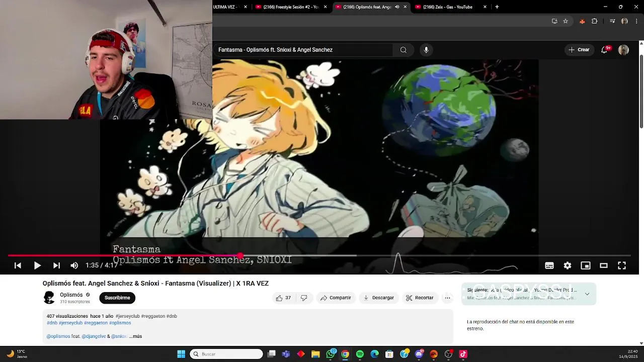Open the orange extension icon
Screen dimensions: 644x362
582,21
